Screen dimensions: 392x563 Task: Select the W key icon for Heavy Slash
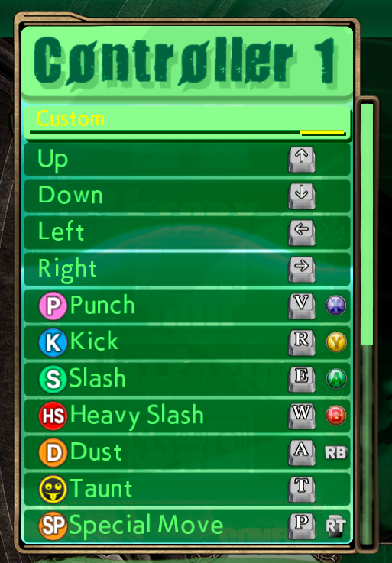(302, 416)
